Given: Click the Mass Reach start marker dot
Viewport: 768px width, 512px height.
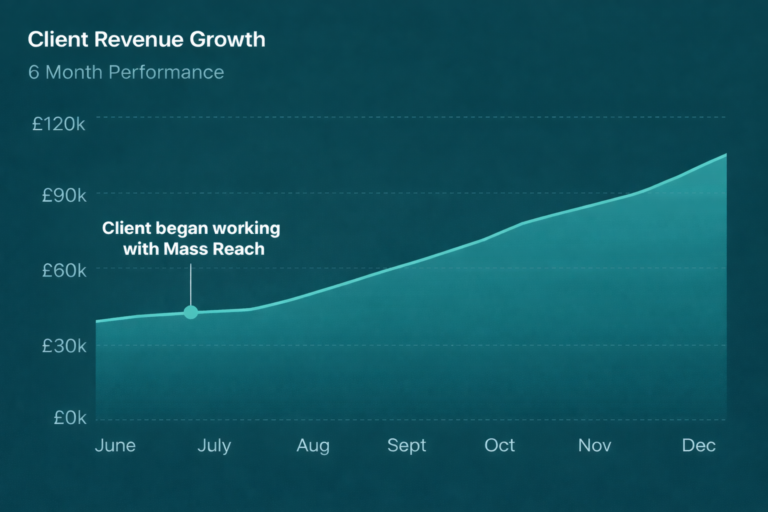Looking at the screenshot, I should pos(191,313).
